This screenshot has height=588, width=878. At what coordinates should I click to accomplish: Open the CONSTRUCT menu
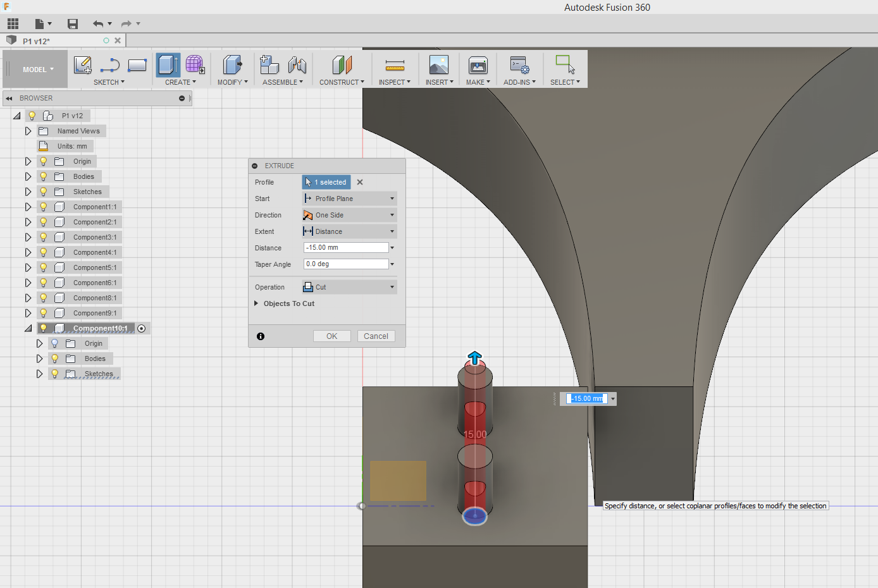click(342, 82)
